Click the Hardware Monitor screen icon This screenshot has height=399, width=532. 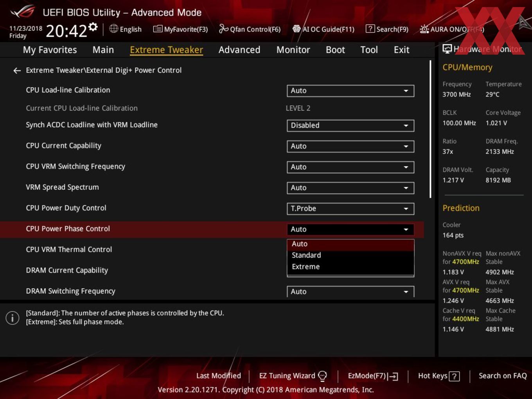pyautogui.click(x=447, y=49)
